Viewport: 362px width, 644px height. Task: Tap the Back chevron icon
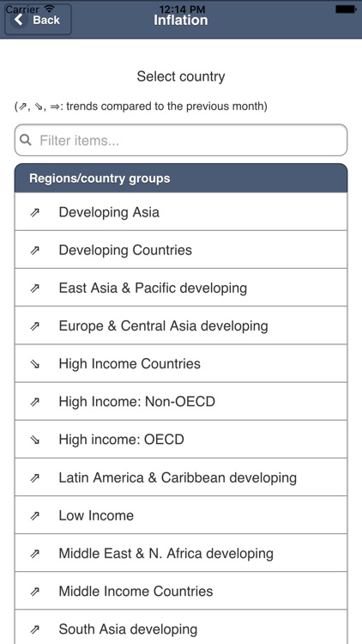click(x=19, y=20)
